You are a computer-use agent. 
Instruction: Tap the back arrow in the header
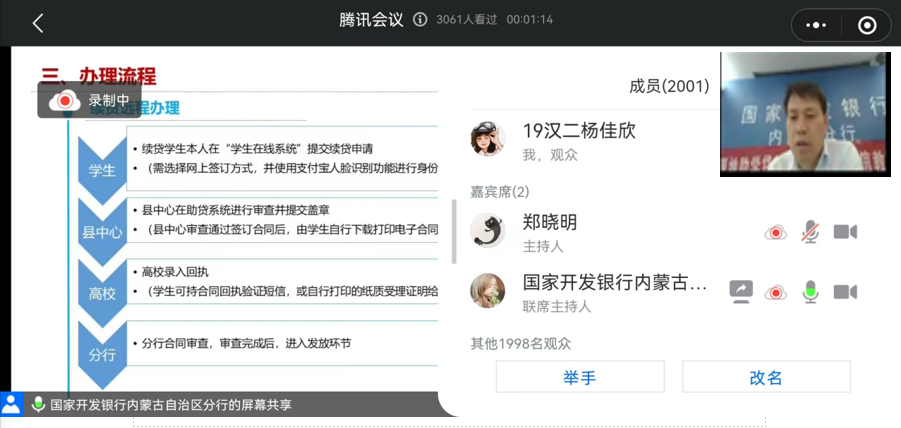point(38,23)
